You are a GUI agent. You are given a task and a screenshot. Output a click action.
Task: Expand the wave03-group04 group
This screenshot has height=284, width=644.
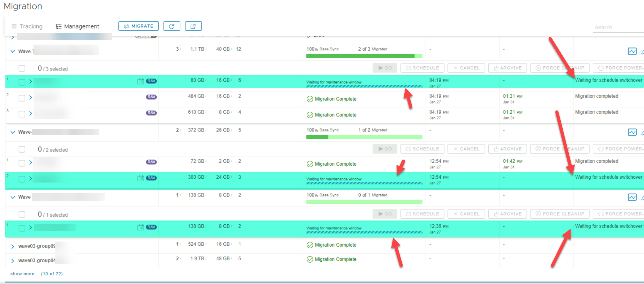tap(12, 261)
